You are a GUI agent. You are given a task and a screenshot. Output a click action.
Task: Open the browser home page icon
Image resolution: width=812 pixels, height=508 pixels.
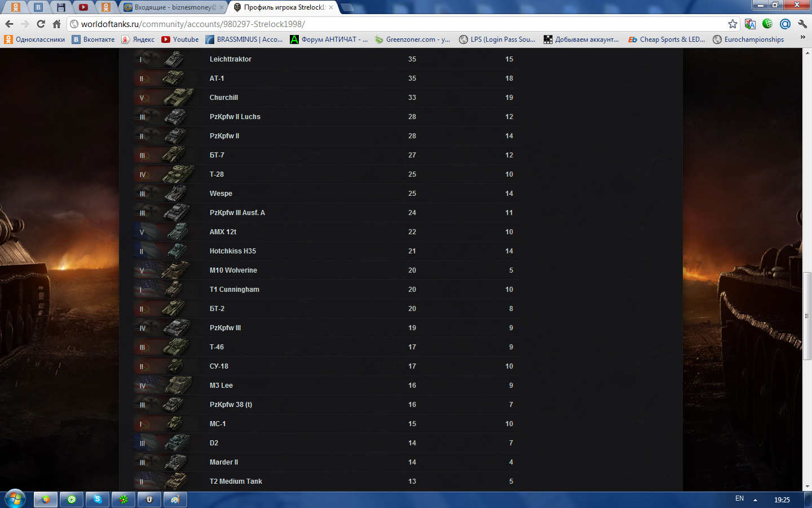tap(56, 24)
